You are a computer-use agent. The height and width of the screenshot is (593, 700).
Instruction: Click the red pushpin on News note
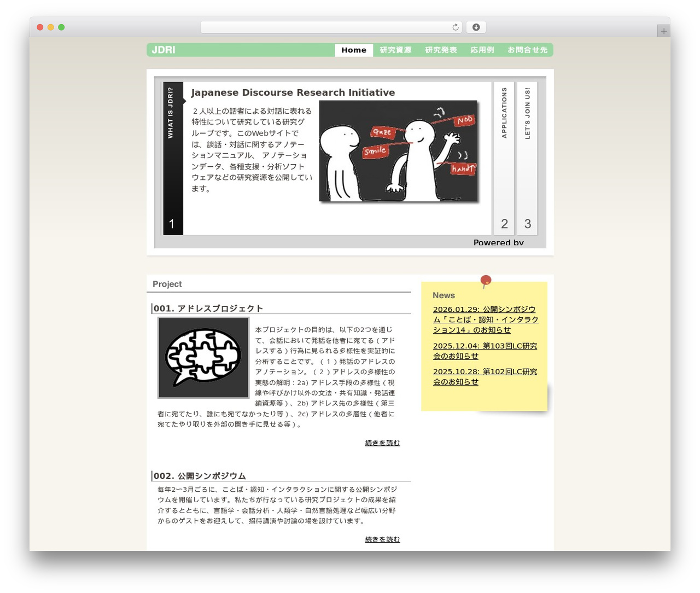tap(486, 282)
